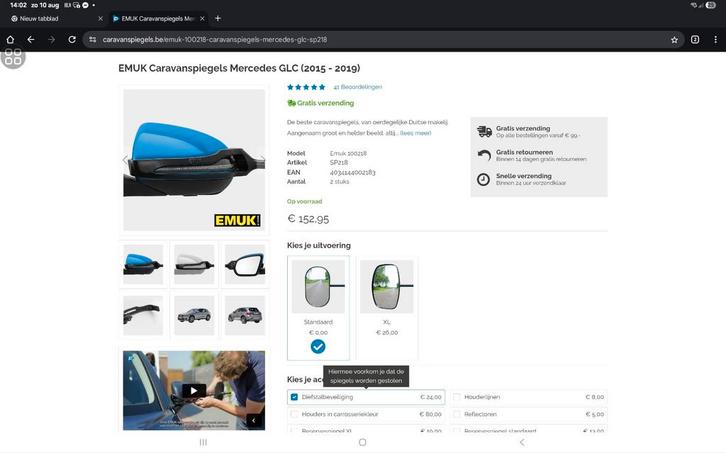Switch to EMUK Caravanspiegels tab

coord(157,19)
